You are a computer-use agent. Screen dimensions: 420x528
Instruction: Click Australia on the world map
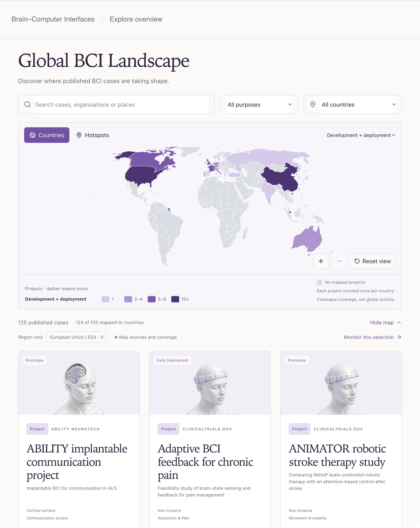(308, 239)
